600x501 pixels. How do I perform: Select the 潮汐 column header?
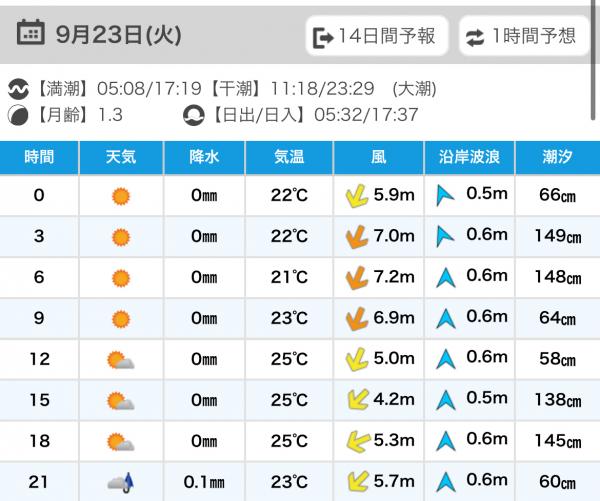point(559,156)
